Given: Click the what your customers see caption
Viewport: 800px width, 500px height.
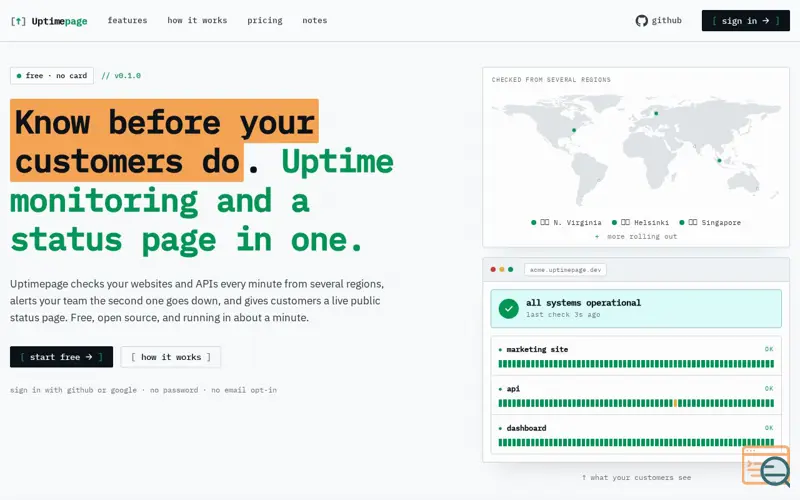Looking at the screenshot, I should pos(636,478).
